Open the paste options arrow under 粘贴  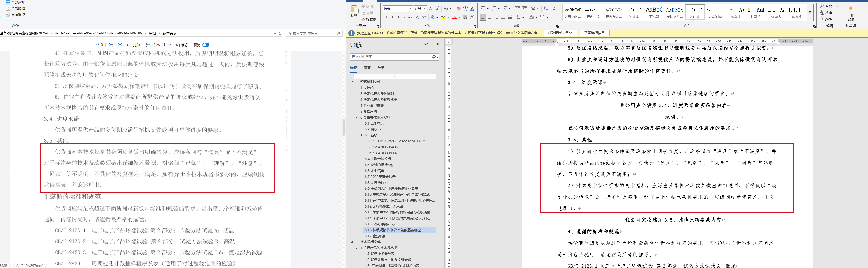[x=354, y=20]
